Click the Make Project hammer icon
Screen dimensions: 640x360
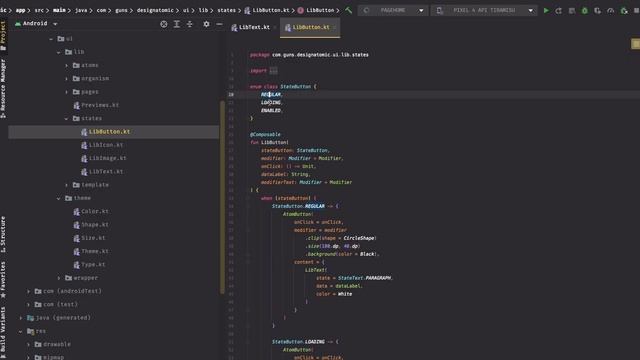[349, 10]
